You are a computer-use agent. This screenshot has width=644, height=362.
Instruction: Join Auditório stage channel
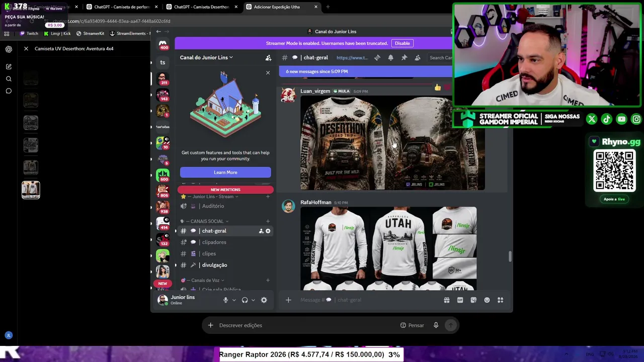[x=224, y=206]
